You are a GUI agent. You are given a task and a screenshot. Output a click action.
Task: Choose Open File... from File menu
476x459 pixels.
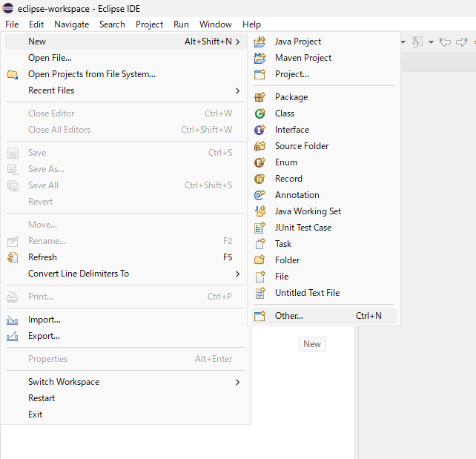point(125,58)
